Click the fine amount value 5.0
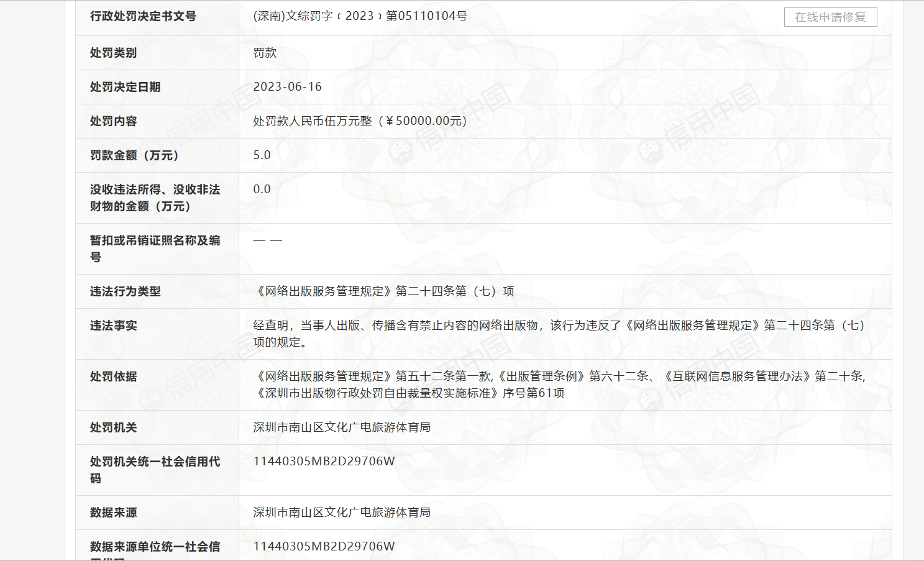924x561 pixels. point(262,155)
